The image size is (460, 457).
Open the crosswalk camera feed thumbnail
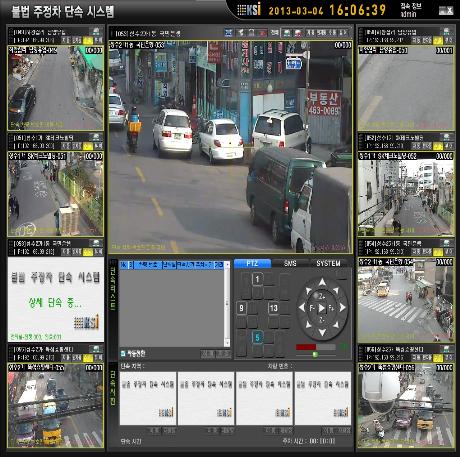(406, 300)
